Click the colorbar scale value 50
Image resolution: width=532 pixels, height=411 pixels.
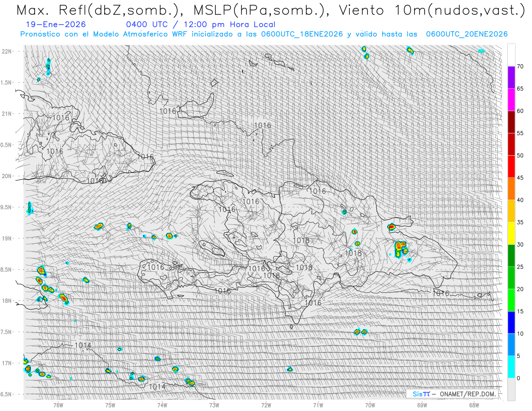pyautogui.click(x=520, y=156)
